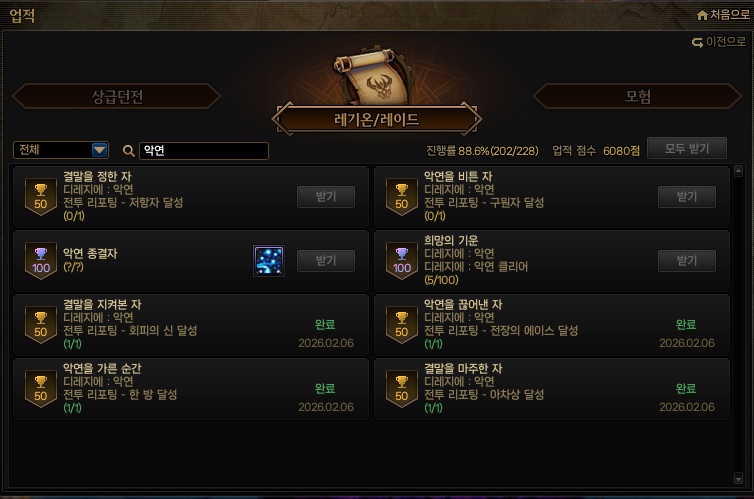Click the trophy of 결말을 마주한 자
Image resolution: width=754 pixels, height=499 pixels.
pos(402,388)
